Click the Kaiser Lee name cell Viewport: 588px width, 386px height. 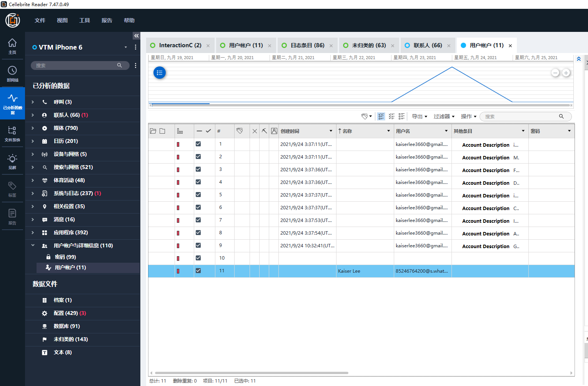pyautogui.click(x=365, y=271)
